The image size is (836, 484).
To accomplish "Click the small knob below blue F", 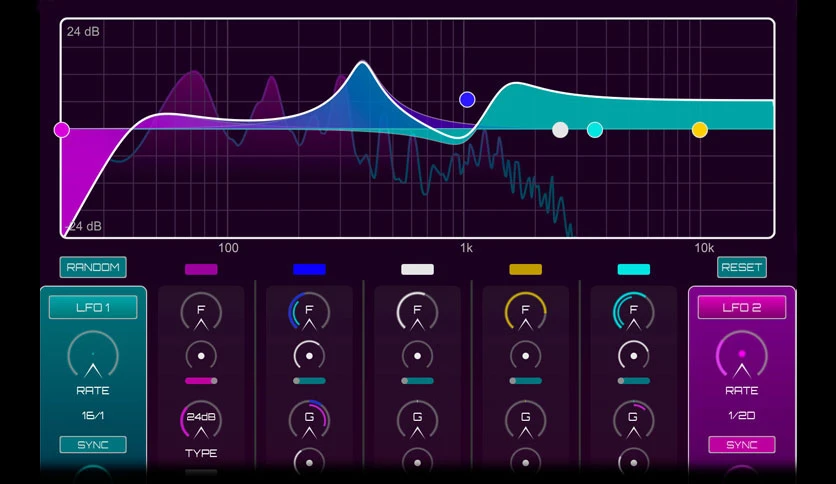I will [x=309, y=356].
